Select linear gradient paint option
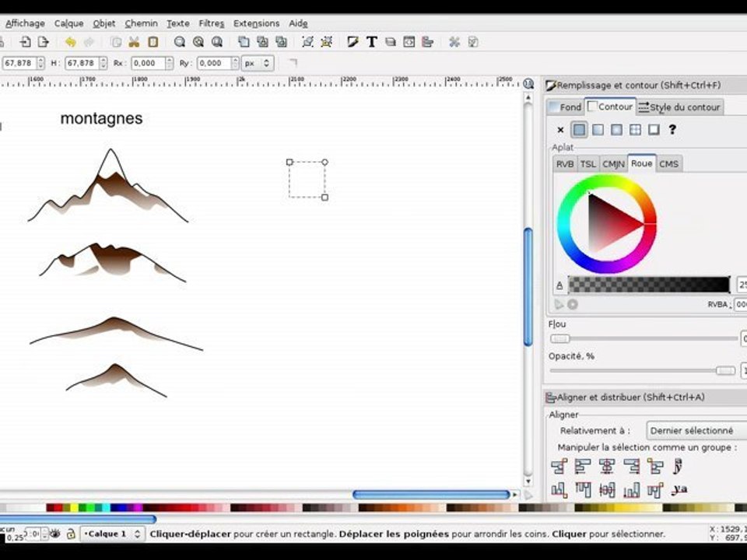The height and width of the screenshot is (560, 747). (598, 130)
